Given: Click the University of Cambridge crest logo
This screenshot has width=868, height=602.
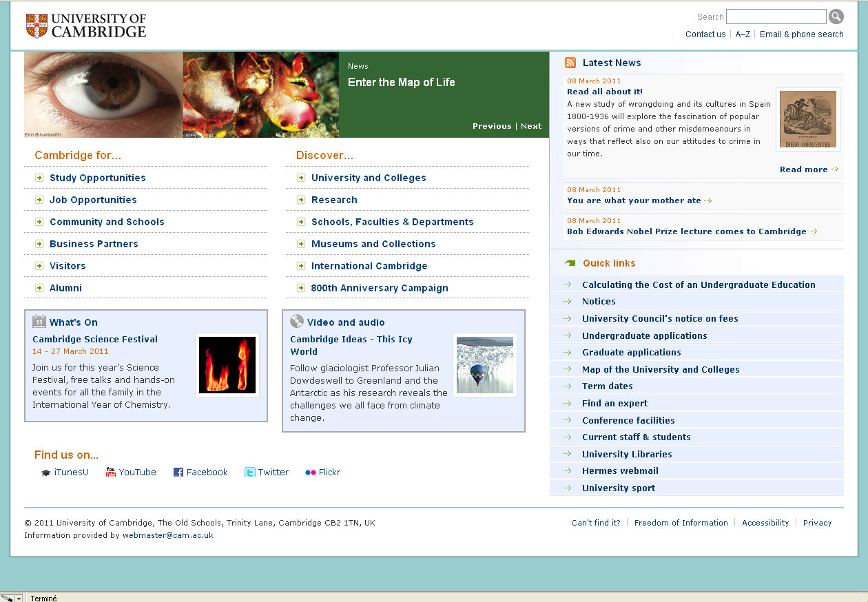Looking at the screenshot, I should 37,25.
